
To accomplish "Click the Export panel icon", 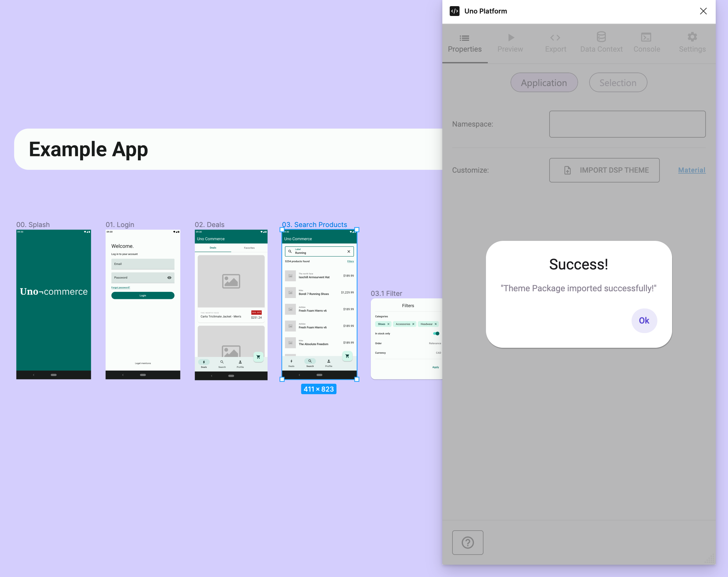I will tap(555, 37).
